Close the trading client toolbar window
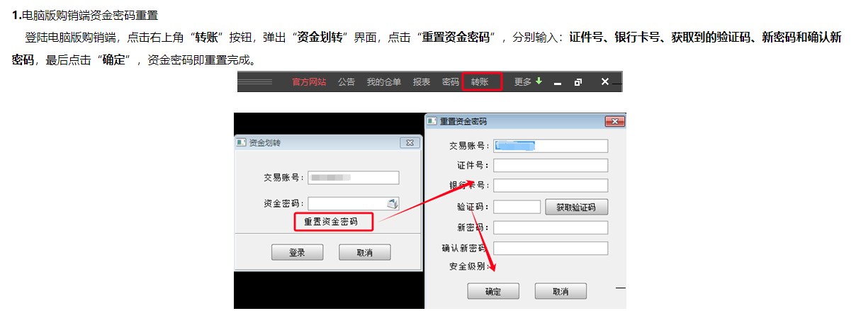Image resolution: width=868 pixels, height=311 pixels. click(x=604, y=81)
